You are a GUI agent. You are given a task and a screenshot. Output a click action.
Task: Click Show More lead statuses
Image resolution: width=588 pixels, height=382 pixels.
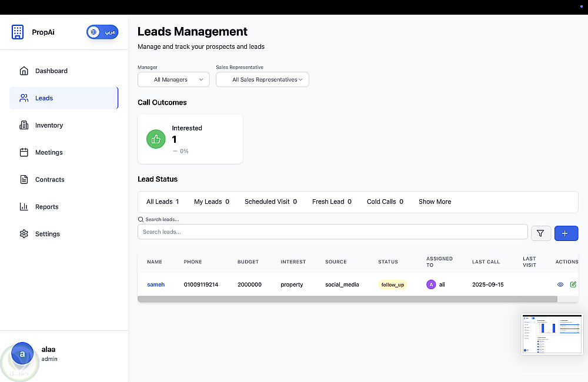click(435, 202)
